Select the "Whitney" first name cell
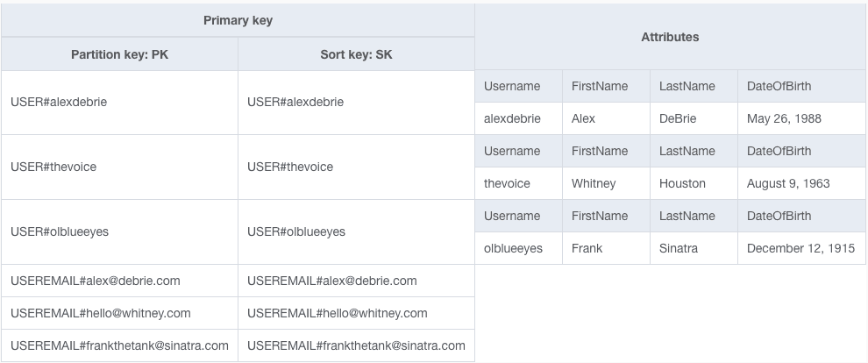868x363 pixels. tap(594, 183)
